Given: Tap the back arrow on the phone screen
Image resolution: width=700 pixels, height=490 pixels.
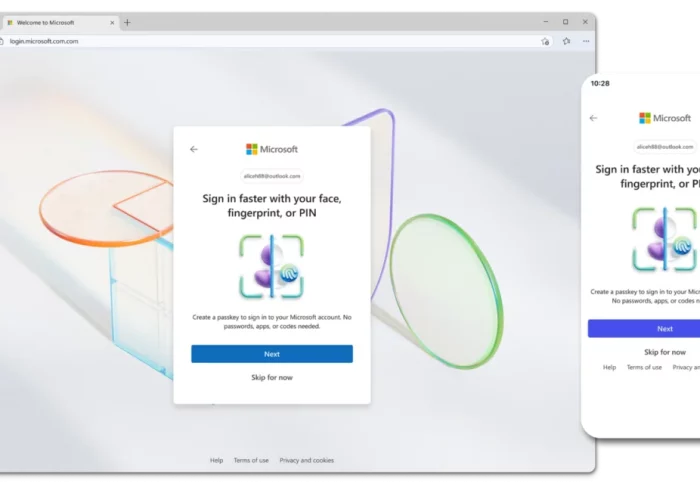Looking at the screenshot, I should [x=593, y=118].
